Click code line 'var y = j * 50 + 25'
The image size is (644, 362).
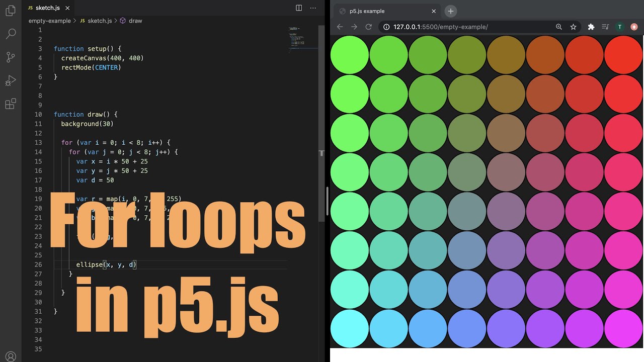click(112, 171)
